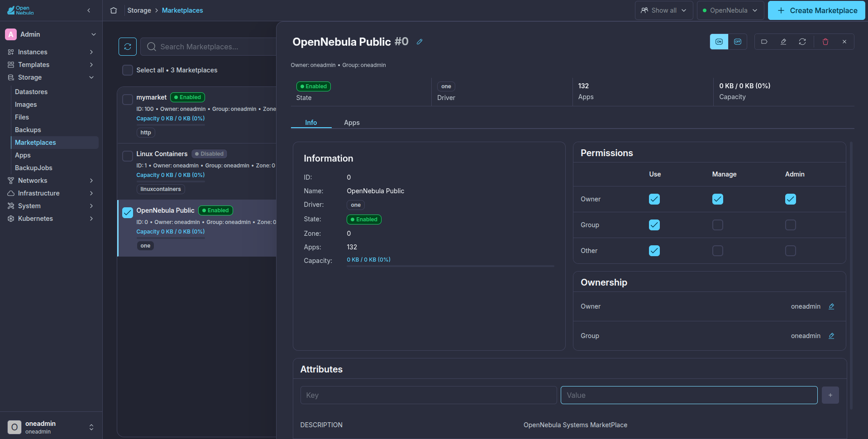This screenshot has width=868, height=439.
Task: Close the marketplace detail panel
Action: (x=844, y=42)
